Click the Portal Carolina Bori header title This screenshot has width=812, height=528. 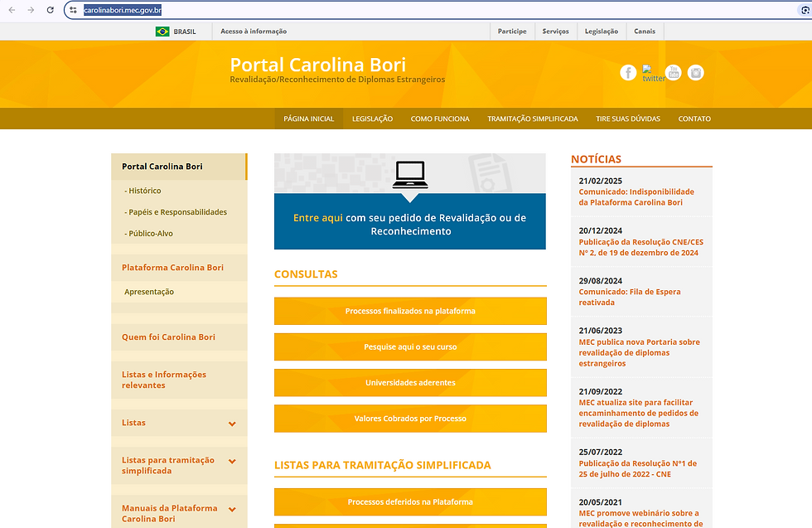[318, 65]
